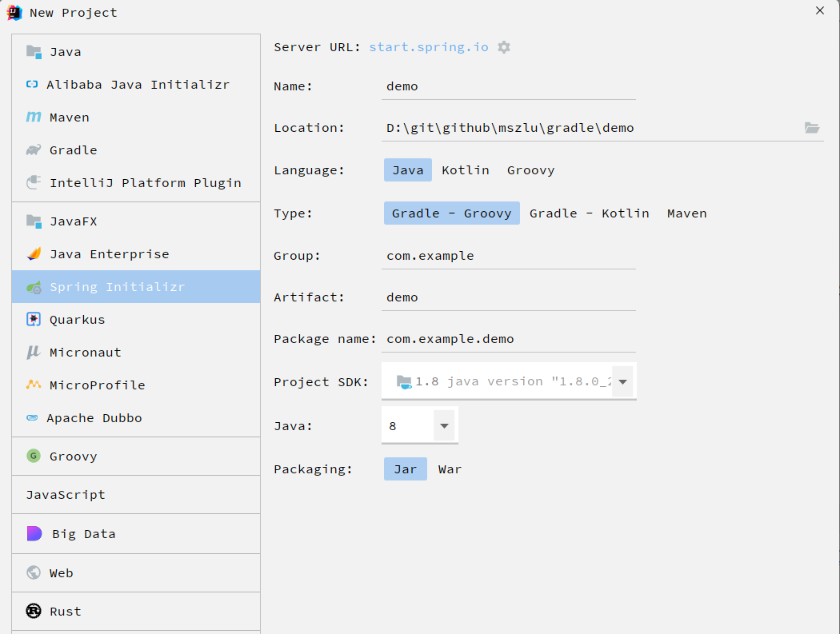Select Groovy as the language
This screenshot has width=840, height=634.
(x=531, y=169)
